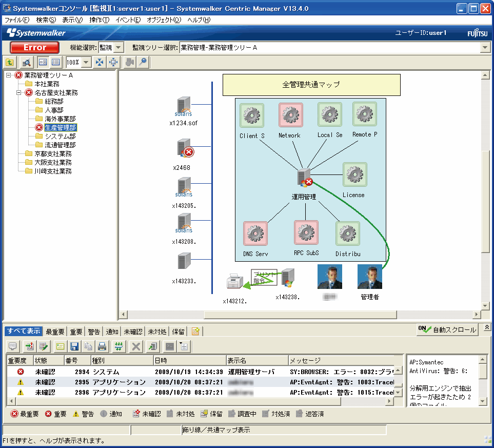The width and height of the screenshot is (494, 448).
Task: Switch to 保留 event tab
Action: tap(179, 332)
